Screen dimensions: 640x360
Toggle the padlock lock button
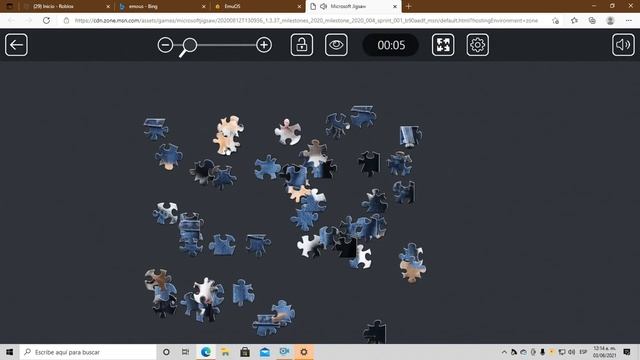point(302,45)
